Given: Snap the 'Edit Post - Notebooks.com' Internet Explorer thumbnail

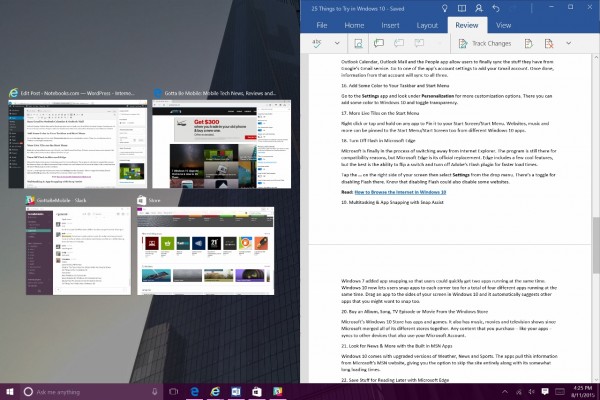Looking at the screenshot, I should [78, 144].
